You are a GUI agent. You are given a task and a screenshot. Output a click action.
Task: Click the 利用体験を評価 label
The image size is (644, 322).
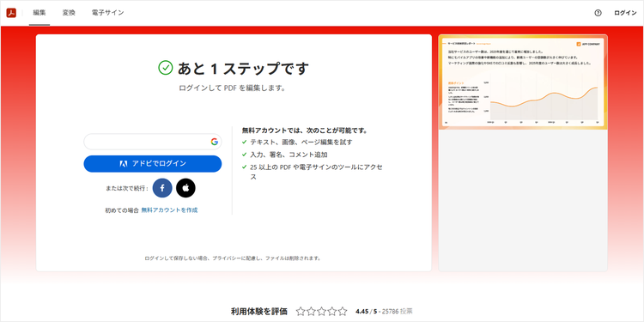tap(259, 312)
